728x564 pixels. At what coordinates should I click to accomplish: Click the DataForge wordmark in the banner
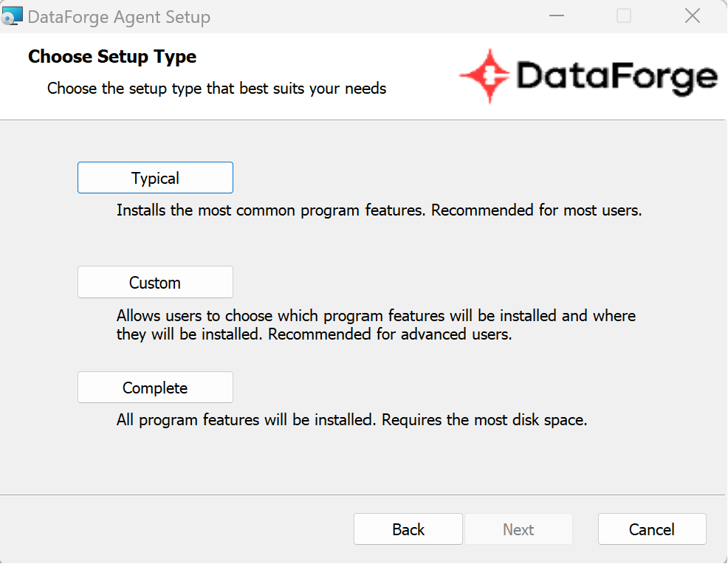click(617, 78)
